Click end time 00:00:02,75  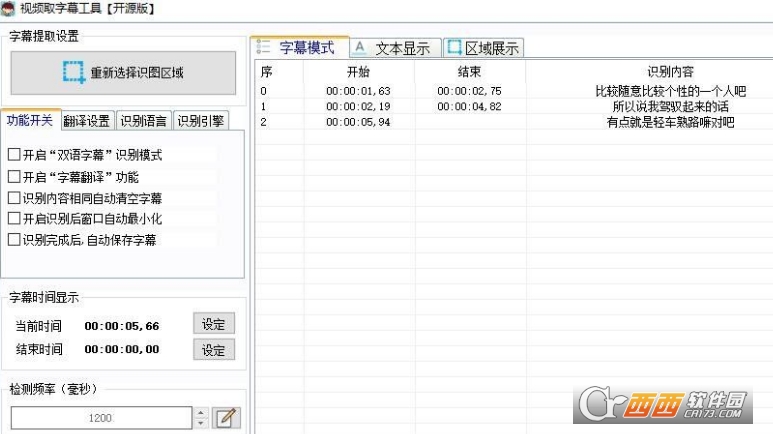tap(469, 91)
